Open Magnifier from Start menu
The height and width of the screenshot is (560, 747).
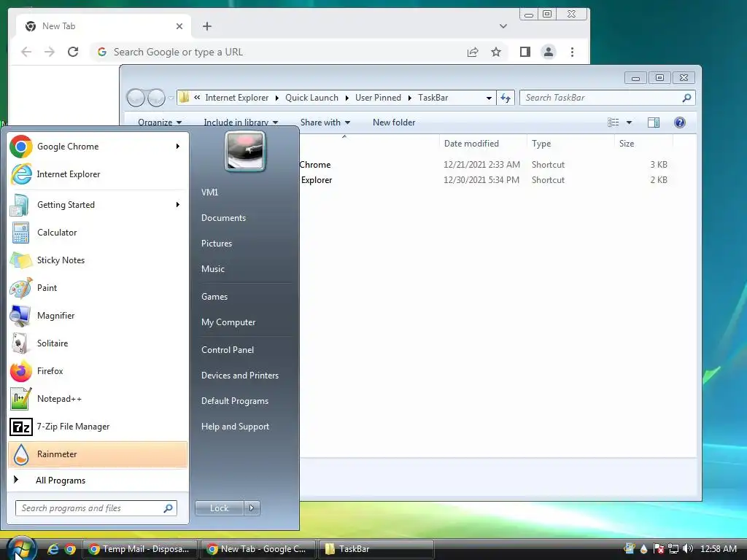(x=98, y=315)
